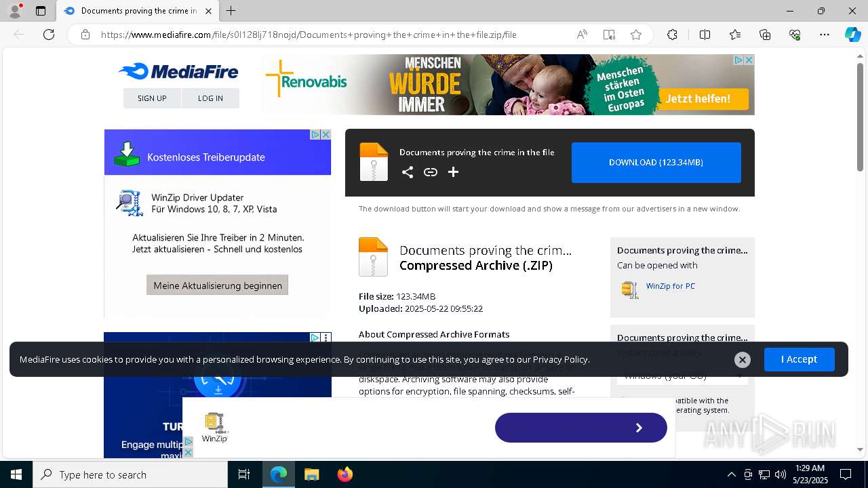Screen dimensions: 868x488
Task: Enable split screen view
Action: point(705,35)
